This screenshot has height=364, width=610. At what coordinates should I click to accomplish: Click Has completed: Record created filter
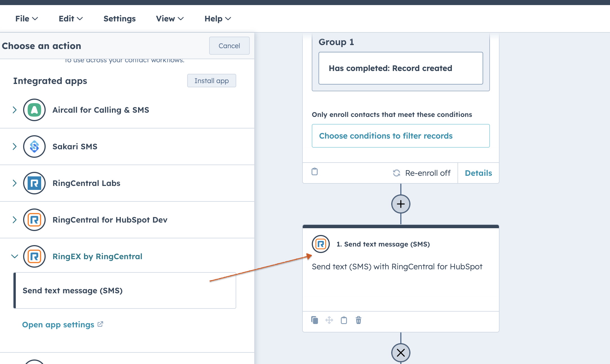pyautogui.click(x=401, y=68)
